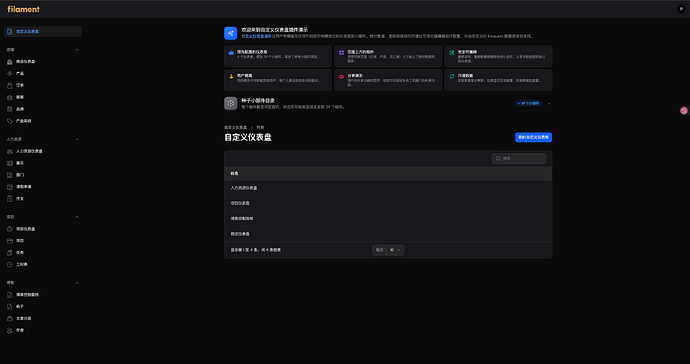
Task: Follow the blue 自定义仪表盘插件 link in description
Action: (x=258, y=37)
